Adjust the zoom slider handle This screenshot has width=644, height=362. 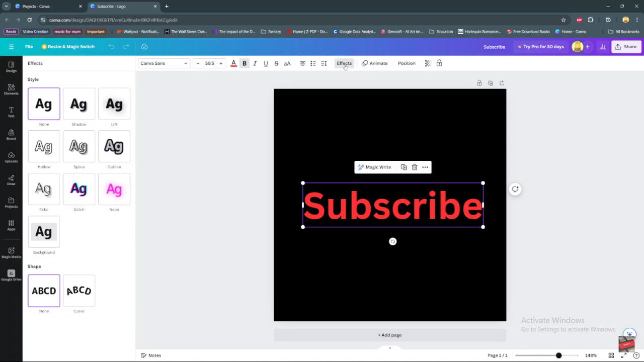click(x=558, y=355)
